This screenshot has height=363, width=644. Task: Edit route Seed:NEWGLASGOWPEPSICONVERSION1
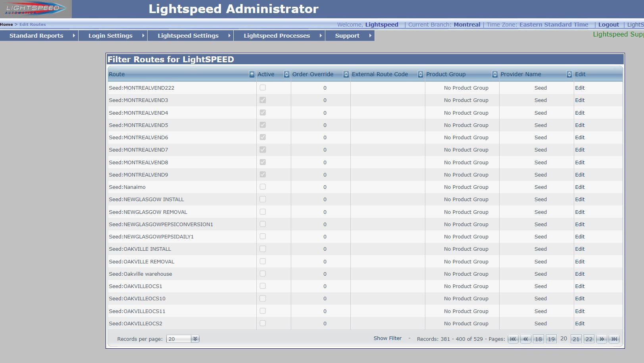tap(580, 224)
